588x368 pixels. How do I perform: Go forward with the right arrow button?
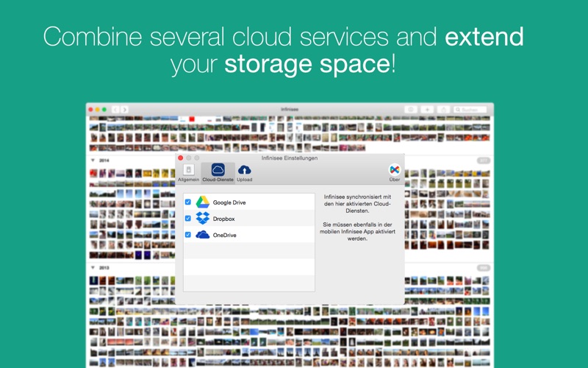point(124,110)
